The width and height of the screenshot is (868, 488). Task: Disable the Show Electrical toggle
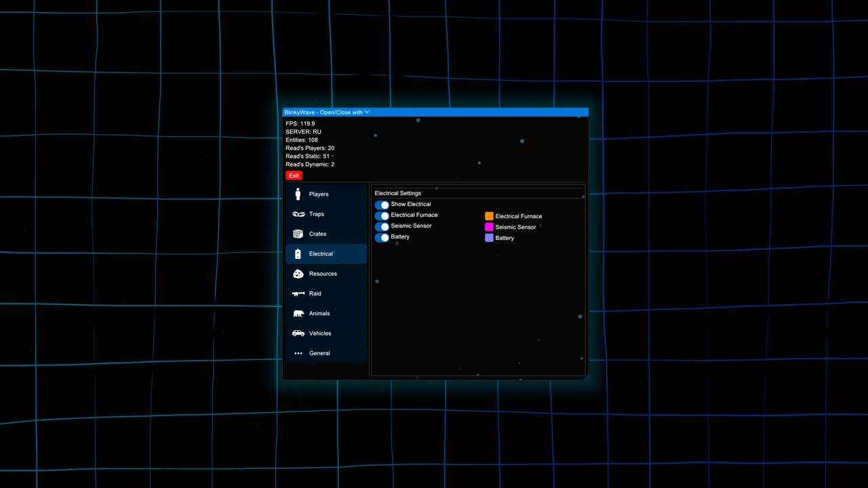coord(382,205)
